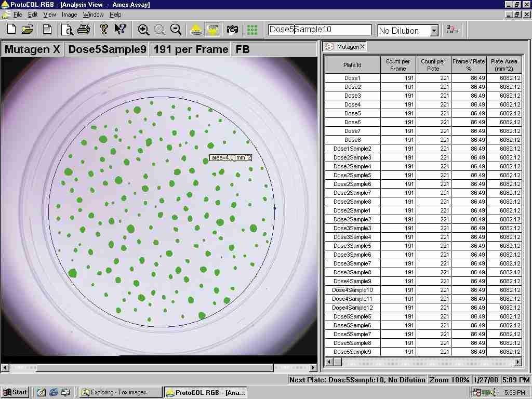Click the new document icon
The height and width of the screenshot is (399, 532).
click(11, 29)
